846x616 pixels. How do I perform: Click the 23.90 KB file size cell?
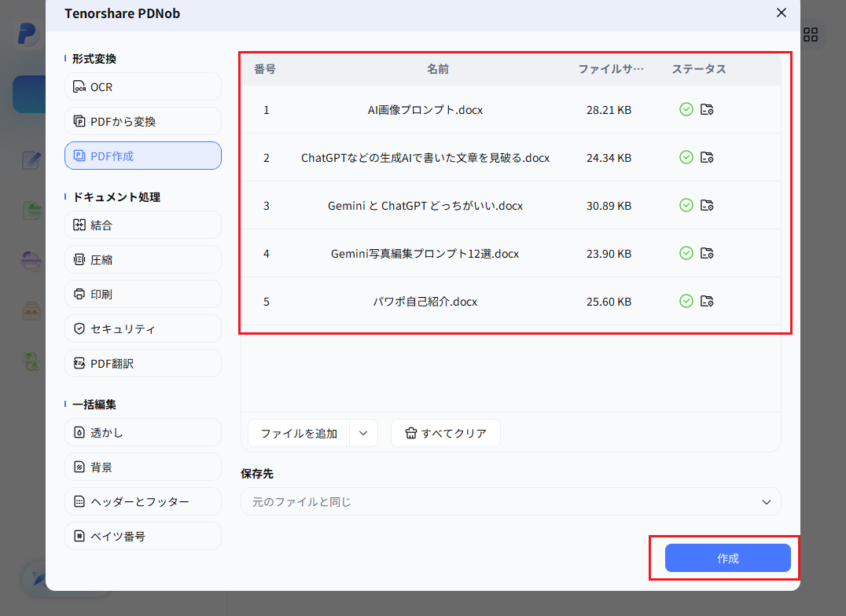tap(609, 254)
